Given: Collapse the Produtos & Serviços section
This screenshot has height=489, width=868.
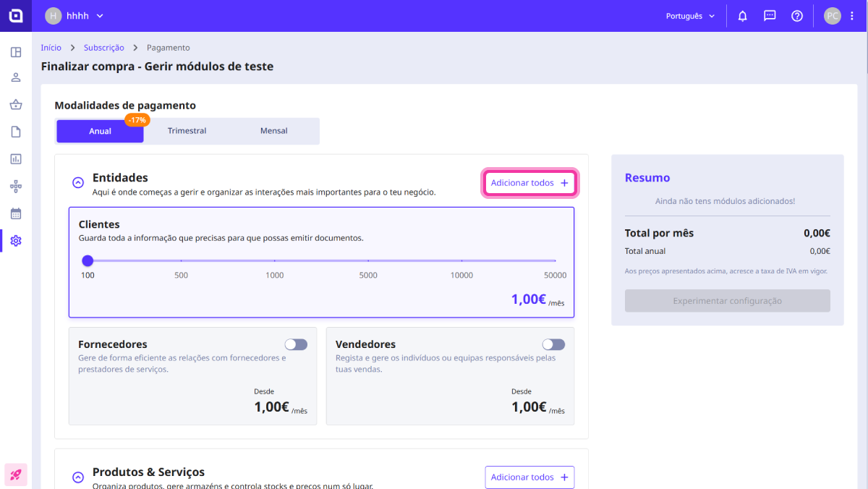Looking at the screenshot, I should click(x=78, y=477).
